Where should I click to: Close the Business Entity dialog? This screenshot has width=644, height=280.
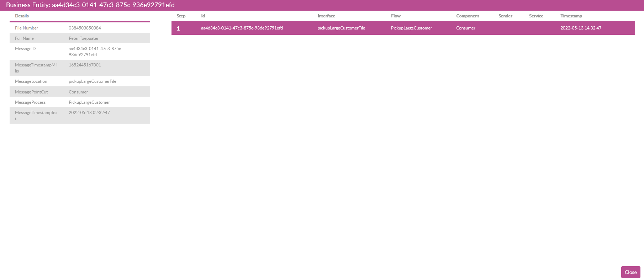[x=630, y=272]
